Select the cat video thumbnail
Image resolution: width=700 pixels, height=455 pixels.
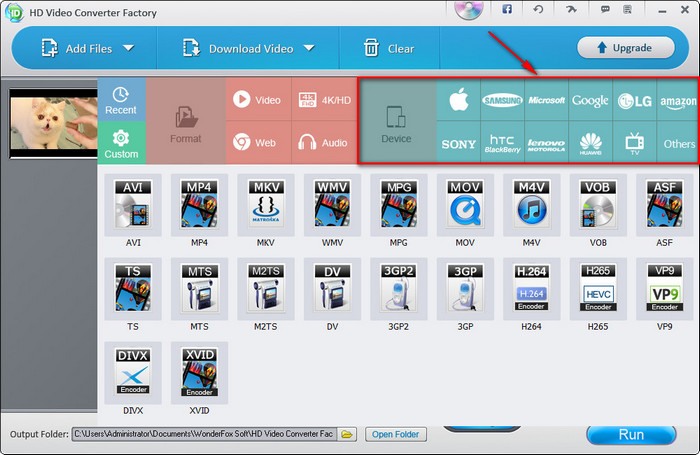tap(54, 123)
